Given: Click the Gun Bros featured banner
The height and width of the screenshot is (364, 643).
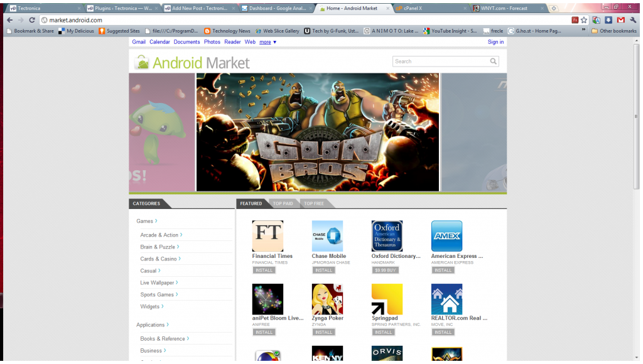Looking at the screenshot, I should pos(318,132).
